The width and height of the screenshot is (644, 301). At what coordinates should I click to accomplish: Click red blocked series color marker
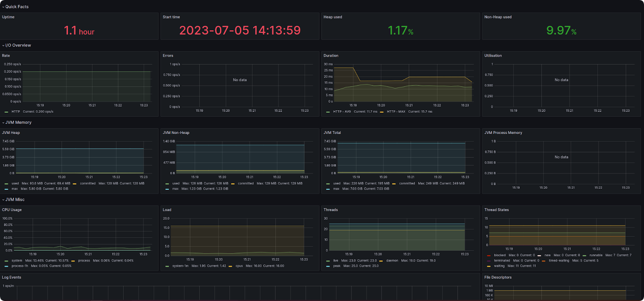coord(489,256)
